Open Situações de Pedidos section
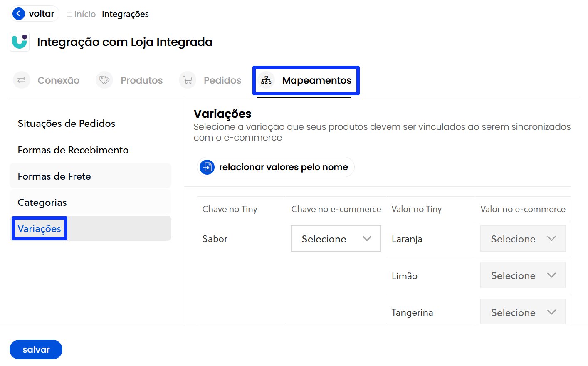Image resolution: width=588 pixels, height=366 pixels. pos(91,124)
